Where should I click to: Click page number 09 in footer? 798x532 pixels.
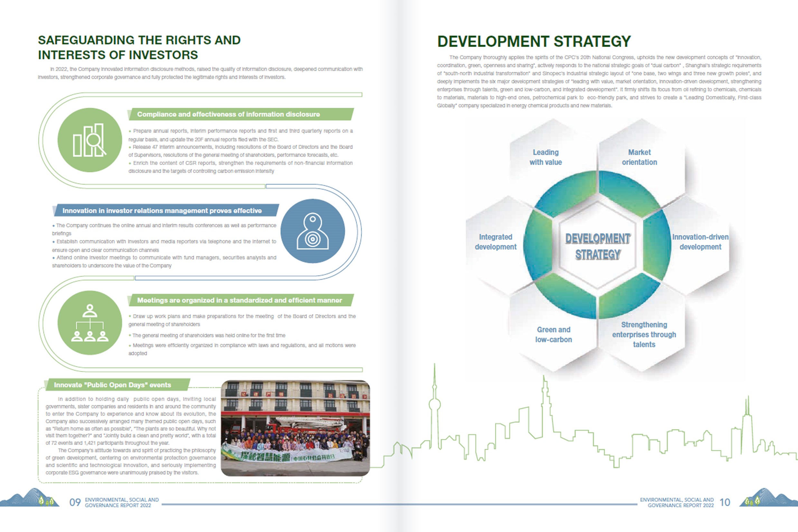click(x=75, y=502)
